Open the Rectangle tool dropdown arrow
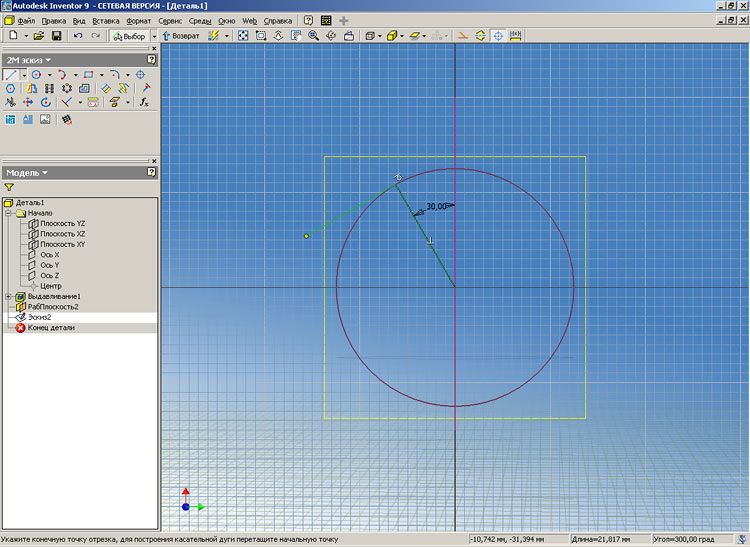The height and width of the screenshot is (547, 750). pos(101,75)
